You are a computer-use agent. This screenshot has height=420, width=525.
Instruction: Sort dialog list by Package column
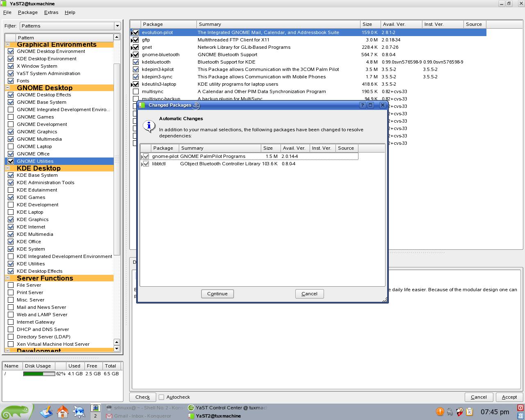pos(165,148)
